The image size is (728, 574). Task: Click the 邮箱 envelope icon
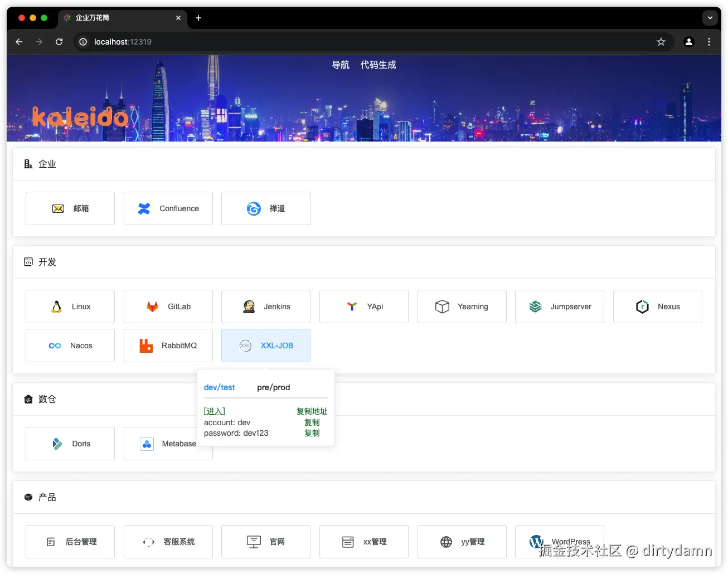[x=58, y=208]
